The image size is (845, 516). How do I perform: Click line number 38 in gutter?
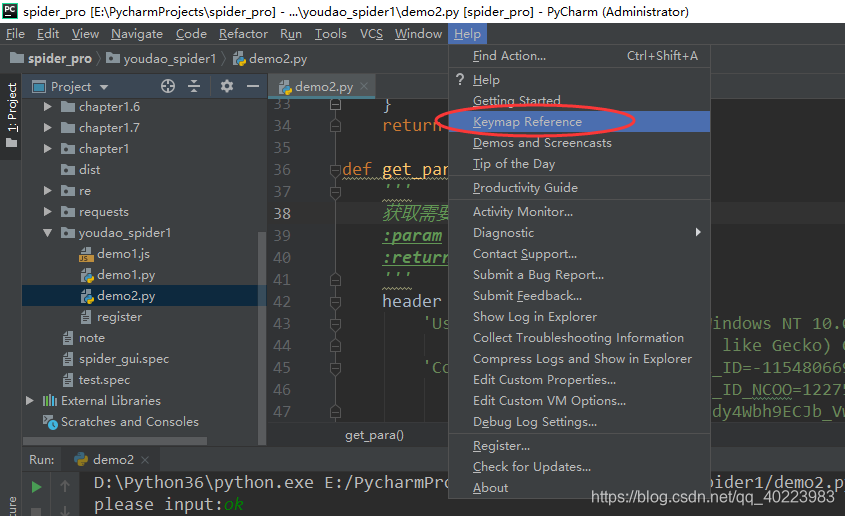pos(282,214)
